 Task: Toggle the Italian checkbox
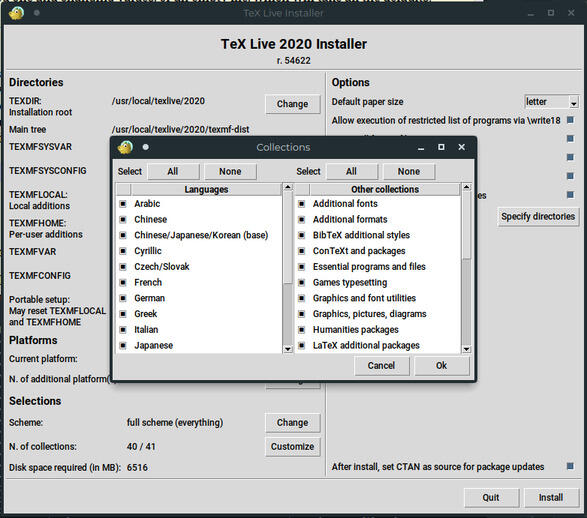pyautogui.click(x=122, y=329)
